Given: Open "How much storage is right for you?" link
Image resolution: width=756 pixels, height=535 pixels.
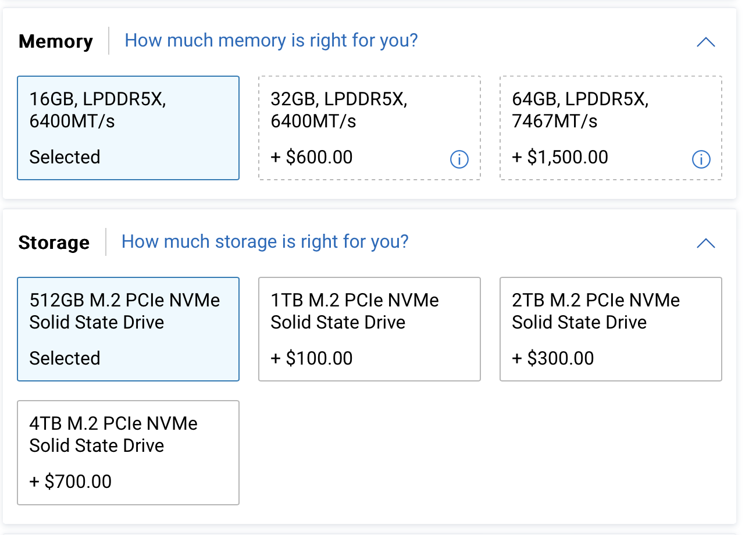Looking at the screenshot, I should (265, 242).
